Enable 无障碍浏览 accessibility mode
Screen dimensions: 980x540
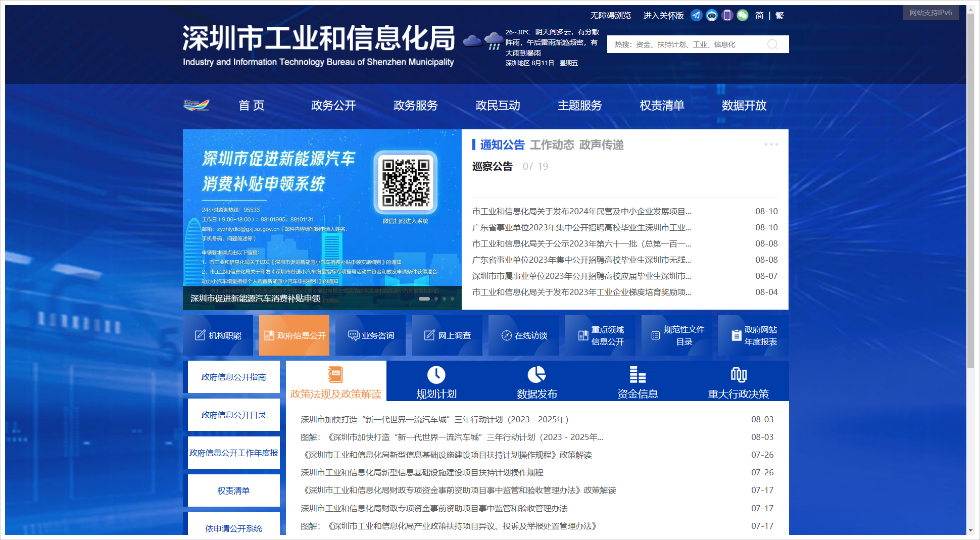[x=610, y=16]
